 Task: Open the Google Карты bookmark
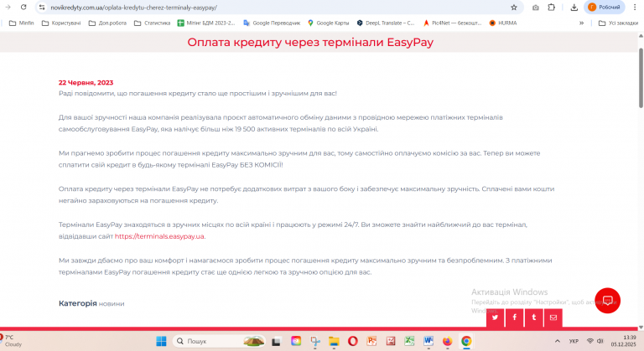(328, 23)
